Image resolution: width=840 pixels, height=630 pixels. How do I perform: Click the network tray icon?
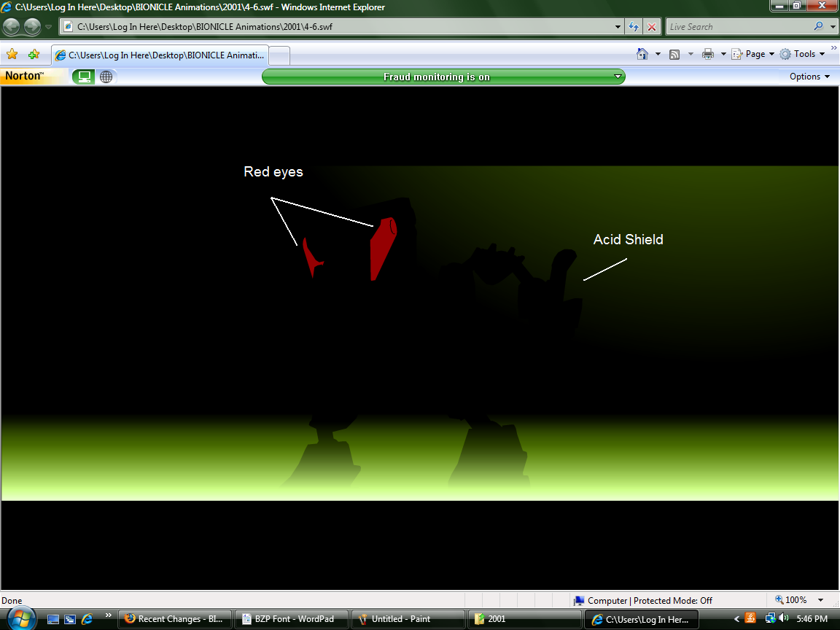pyautogui.click(x=770, y=618)
